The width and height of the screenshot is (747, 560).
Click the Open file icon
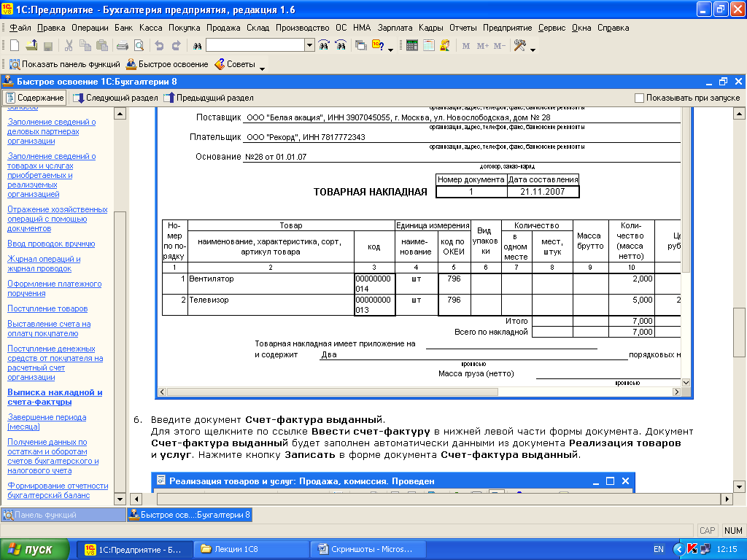[x=31, y=46]
